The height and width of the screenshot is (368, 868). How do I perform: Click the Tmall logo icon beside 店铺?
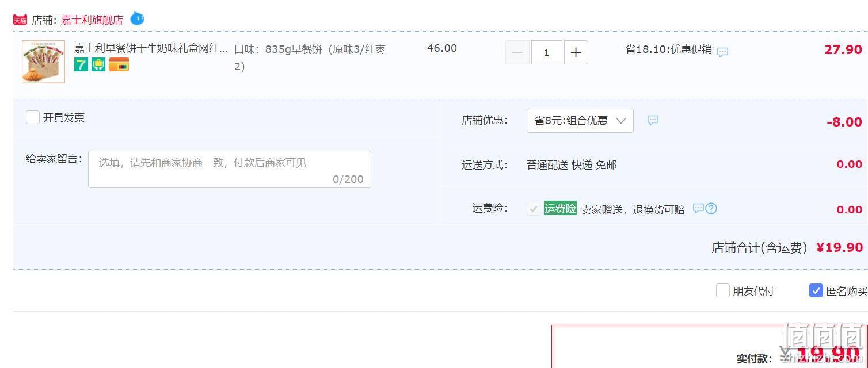(x=20, y=20)
